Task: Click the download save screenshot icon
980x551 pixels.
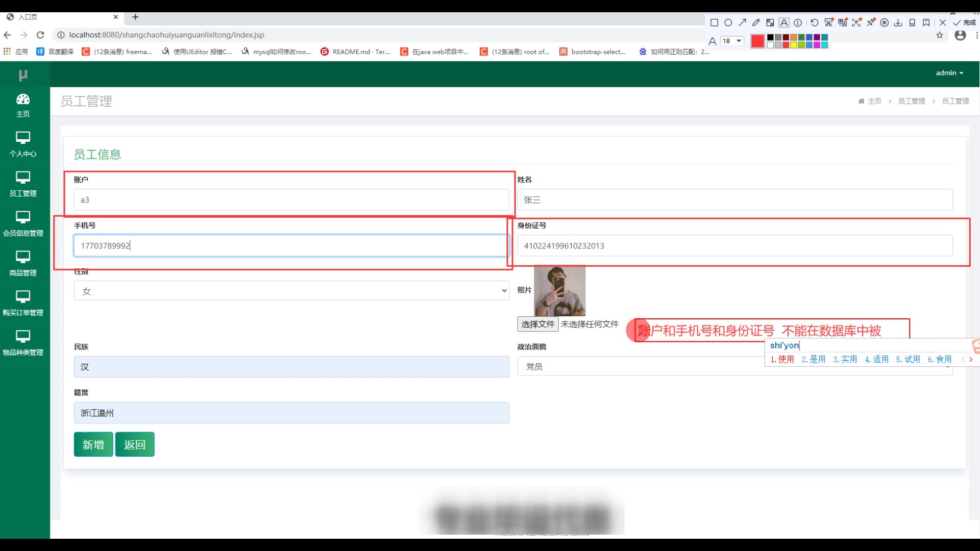Action: (898, 22)
